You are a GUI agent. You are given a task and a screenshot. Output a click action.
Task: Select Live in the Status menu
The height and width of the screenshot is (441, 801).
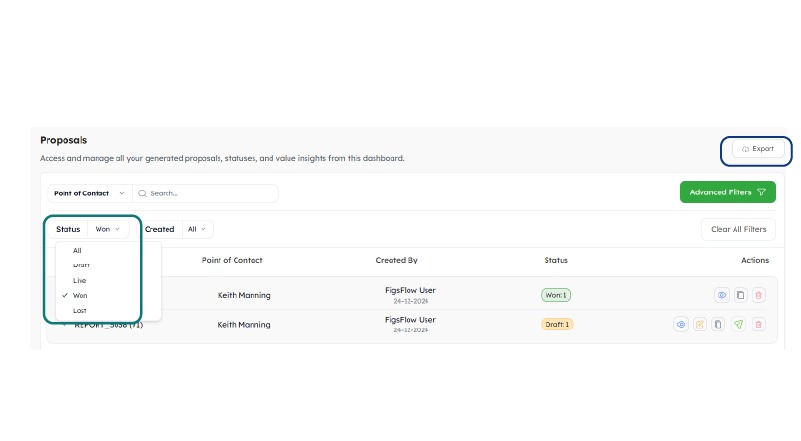pyautogui.click(x=80, y=280)
